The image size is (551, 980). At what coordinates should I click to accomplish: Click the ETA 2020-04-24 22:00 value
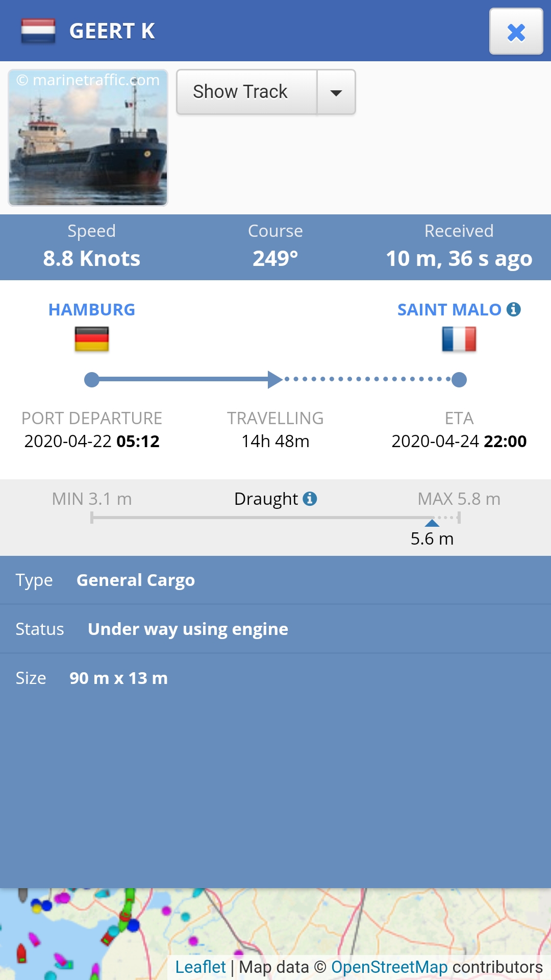click(x=459, y=441)
